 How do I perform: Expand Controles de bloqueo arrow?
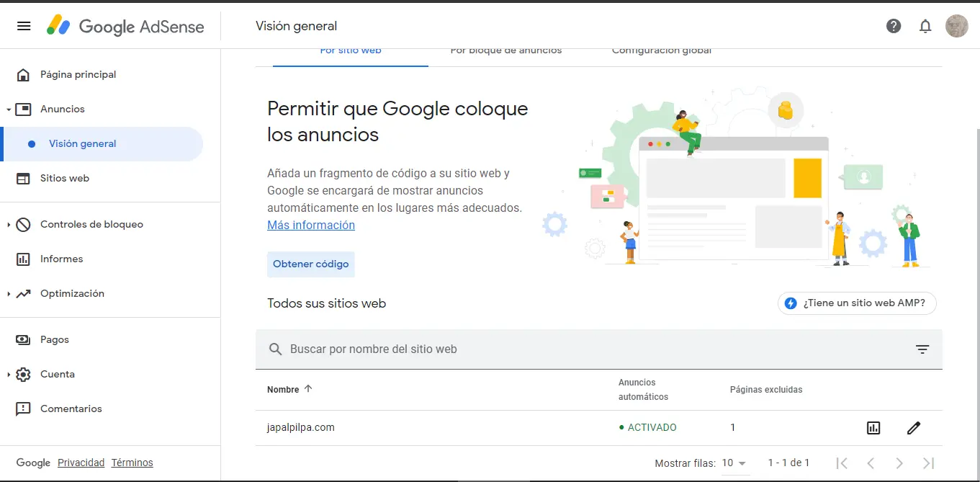(8, 225)
